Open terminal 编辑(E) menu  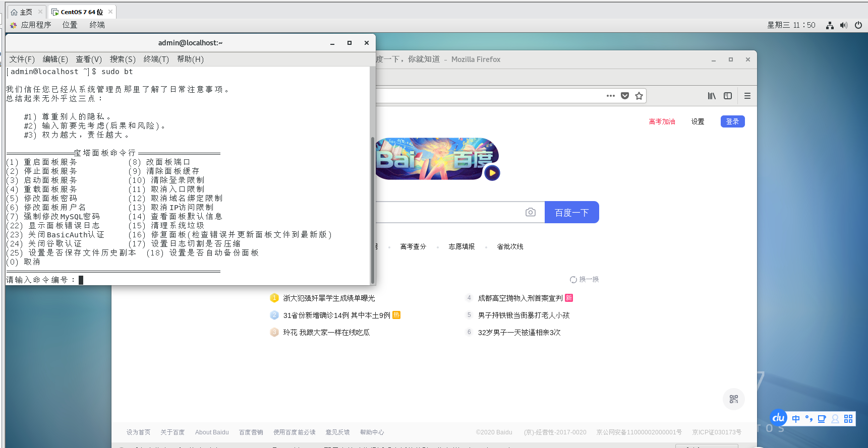tap(55, 59)
